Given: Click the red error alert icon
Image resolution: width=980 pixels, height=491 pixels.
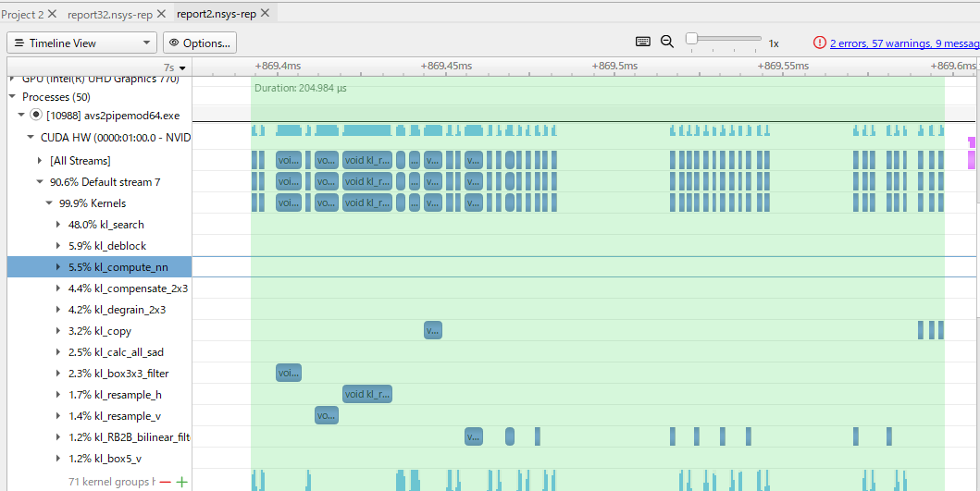Looking at the screenshot, I should pyautogui.click(x=819, y=43).
